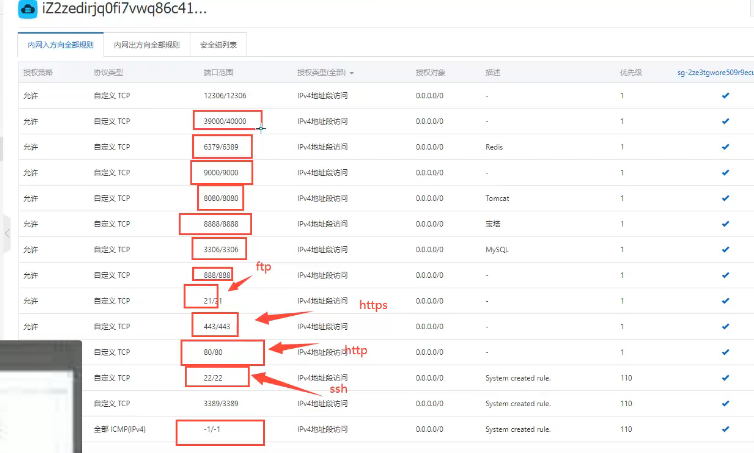
Task: Click the checkmark in the ICMP -1/-1 row
Action: [x=725, y=429]
